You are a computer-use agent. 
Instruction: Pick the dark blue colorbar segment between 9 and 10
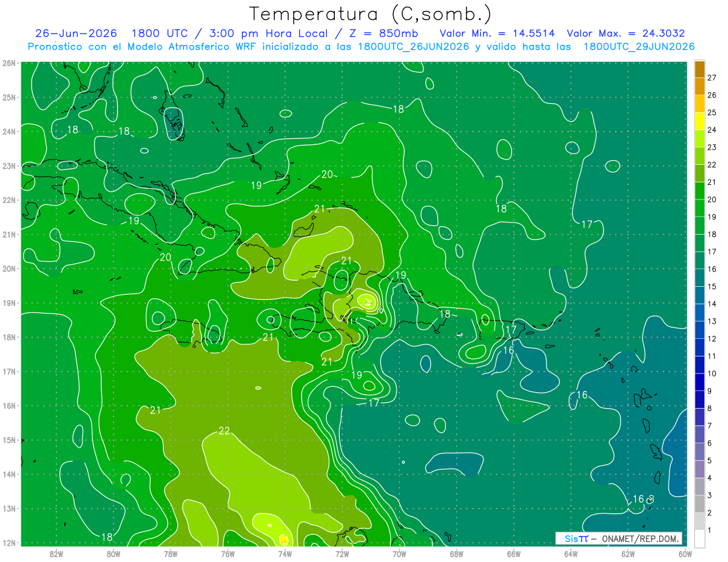point(699,381)
